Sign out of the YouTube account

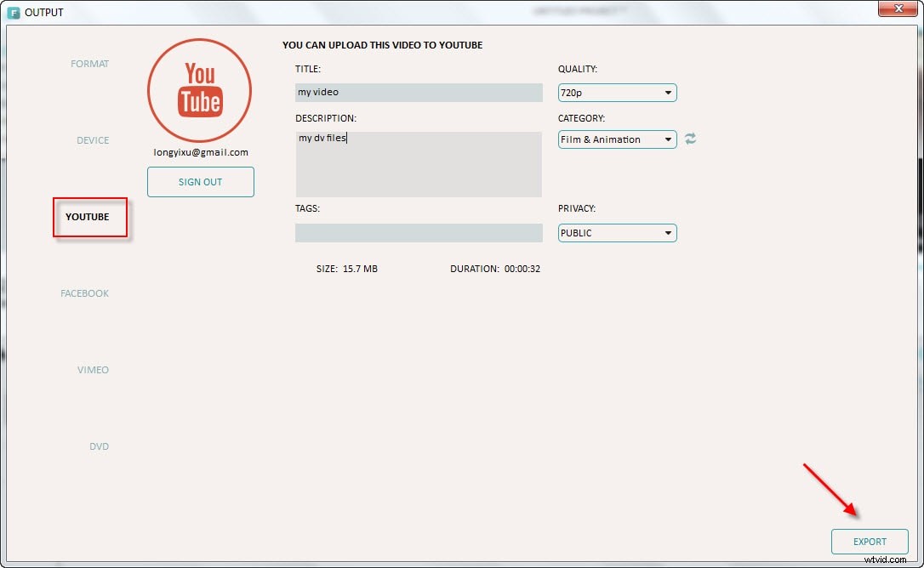(x=200, y=181)
